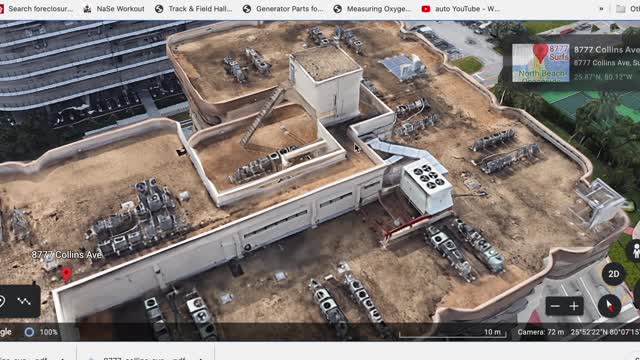Expand the hidden bookmarks overflow chevron
Viewport: 640px width, 360px height.
coord(601,9)
